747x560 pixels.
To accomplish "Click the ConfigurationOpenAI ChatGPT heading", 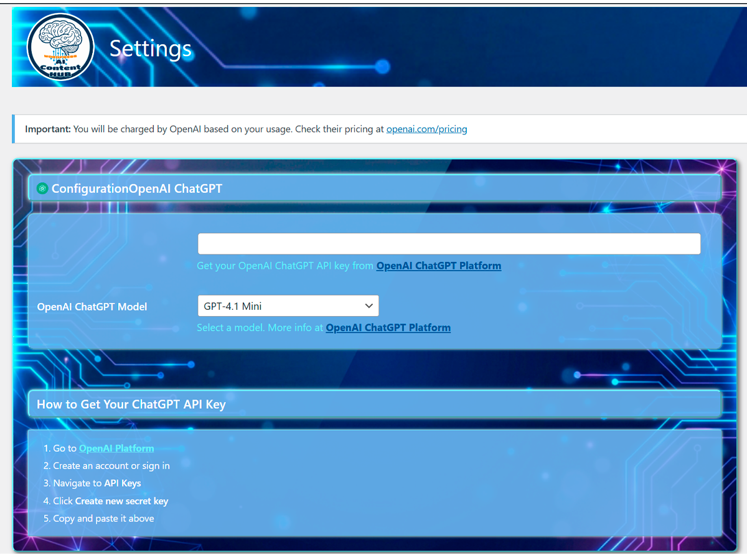I will (x=137, y=189).
